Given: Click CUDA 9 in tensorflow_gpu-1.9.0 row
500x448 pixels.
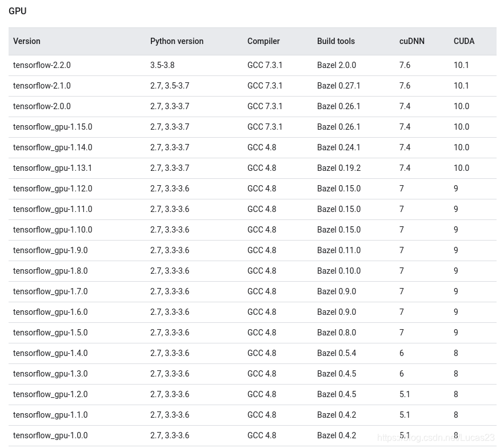Looking at the screenshot, I should (x=456, y=250).
